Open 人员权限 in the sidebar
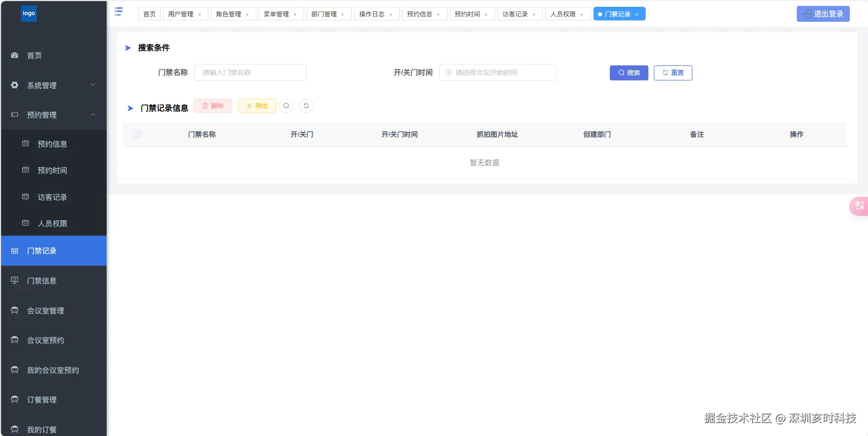 pos(54,223)
